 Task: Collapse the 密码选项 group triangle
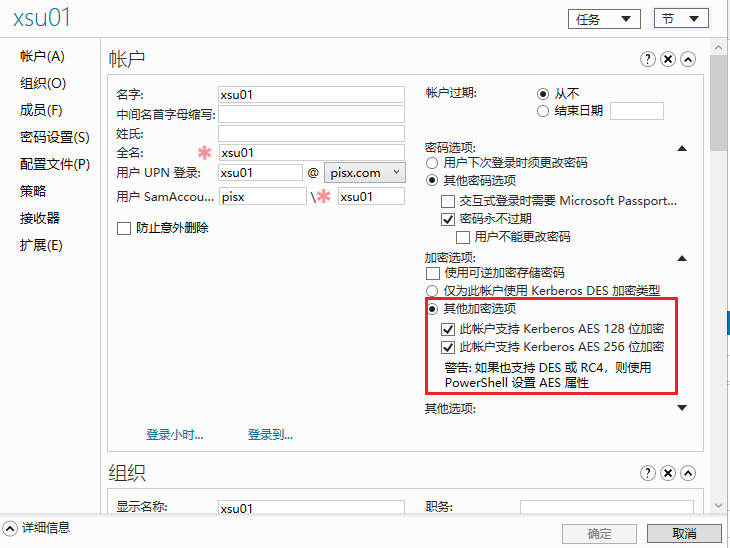pos(682,148)
